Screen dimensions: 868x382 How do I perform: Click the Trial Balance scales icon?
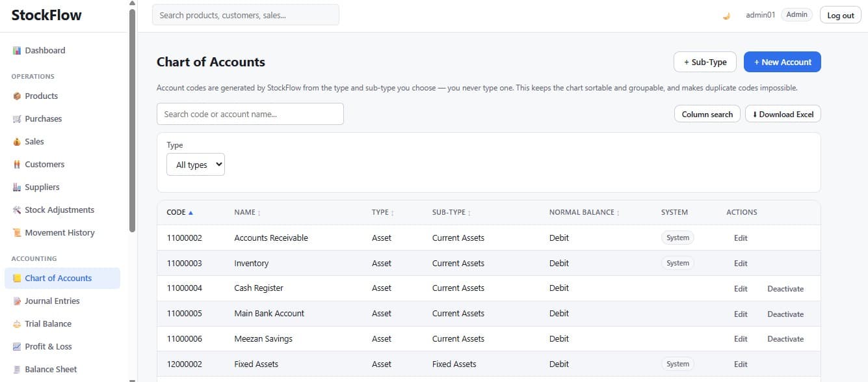17,324
